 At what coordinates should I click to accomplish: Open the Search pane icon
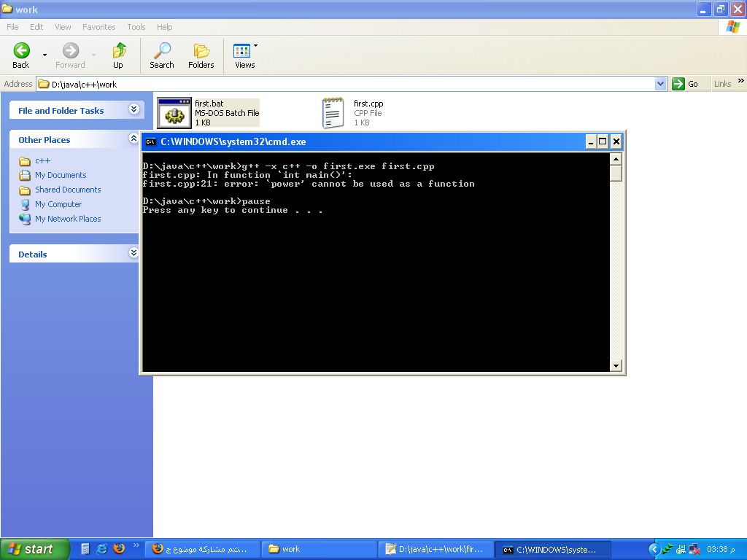click(x=162, y=50)
